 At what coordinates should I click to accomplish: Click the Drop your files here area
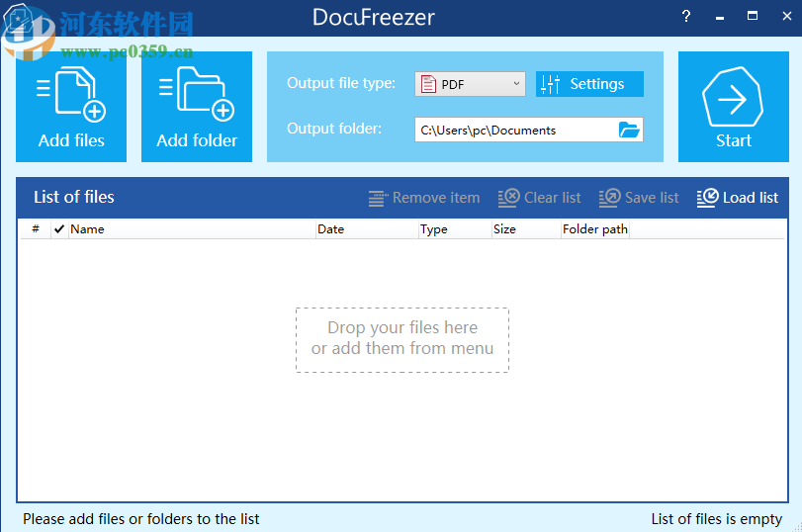pos(402,339)
